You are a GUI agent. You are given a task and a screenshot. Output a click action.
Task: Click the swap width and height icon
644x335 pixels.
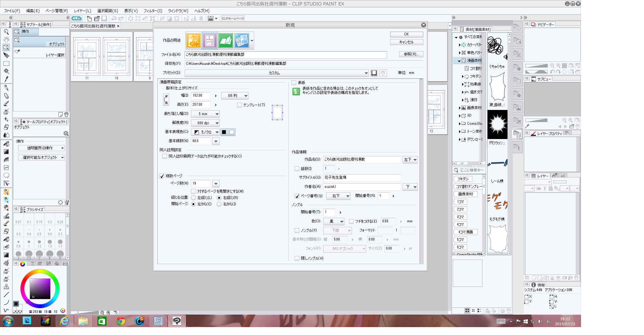click(x=166, y=100)
